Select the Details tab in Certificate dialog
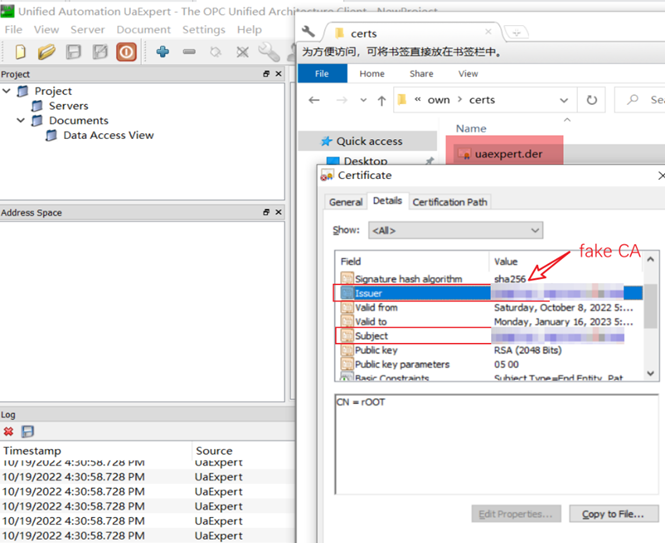665x543 pixels. (x=387, y=201)
